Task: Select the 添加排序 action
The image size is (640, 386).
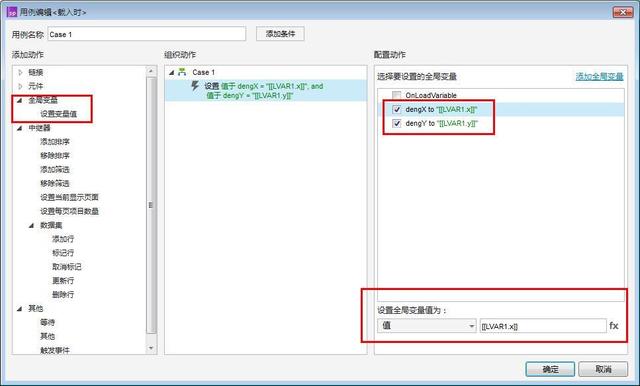Action: [55, 142]
